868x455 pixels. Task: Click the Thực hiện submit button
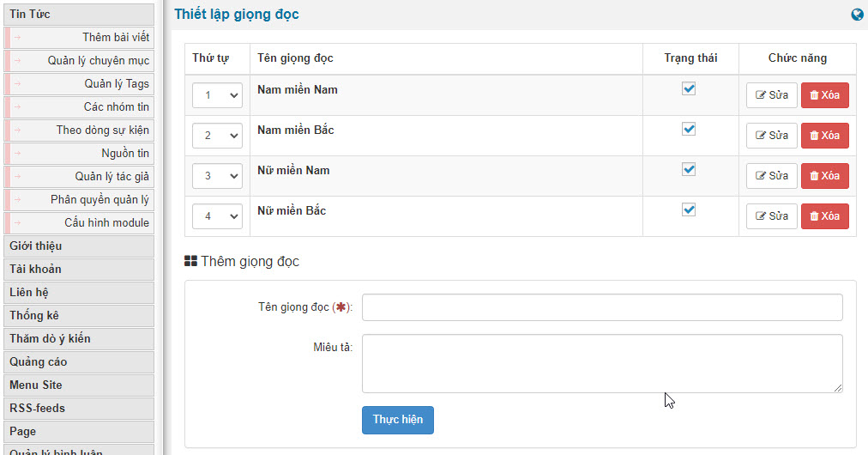[x=398, y=420]
